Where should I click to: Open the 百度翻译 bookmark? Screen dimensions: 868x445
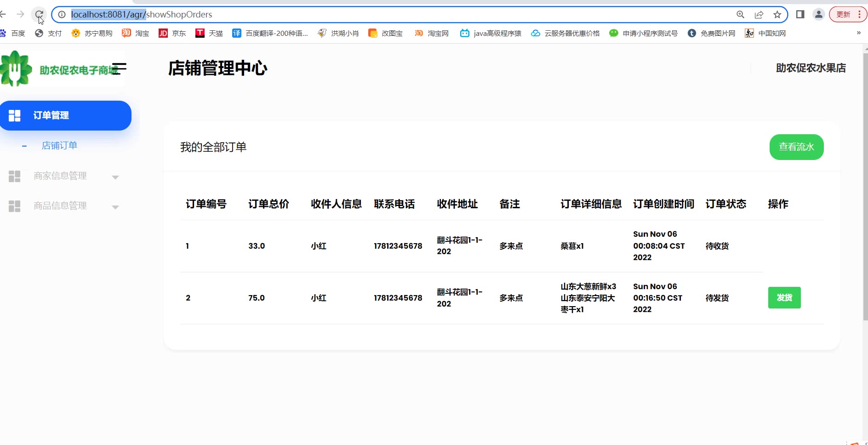270,33
